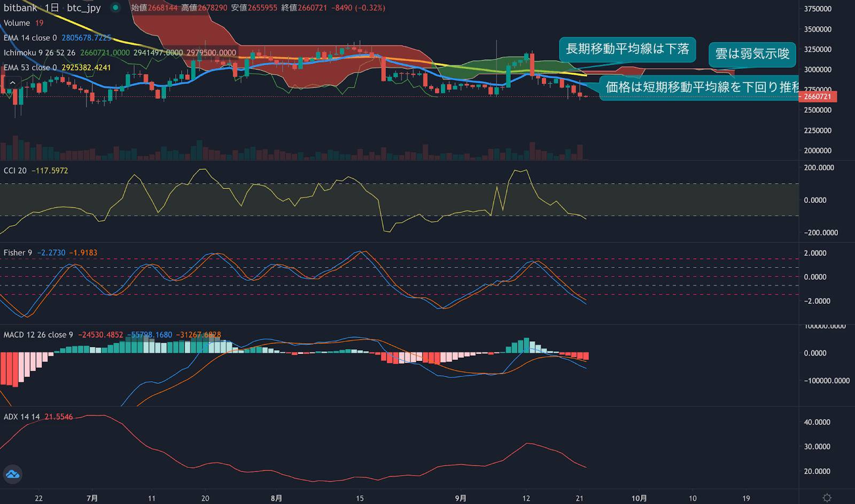The image size is (855, 504).
Task: Click the 9月 label on time axis
Action: pyautogui.click(x=460, y=497)
